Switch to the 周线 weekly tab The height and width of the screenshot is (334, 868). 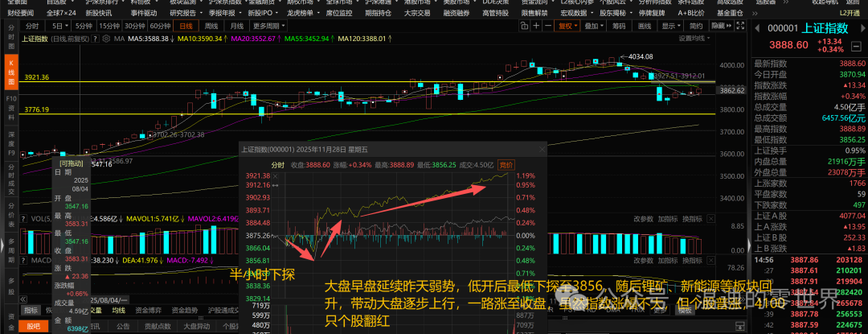(211, 26)
